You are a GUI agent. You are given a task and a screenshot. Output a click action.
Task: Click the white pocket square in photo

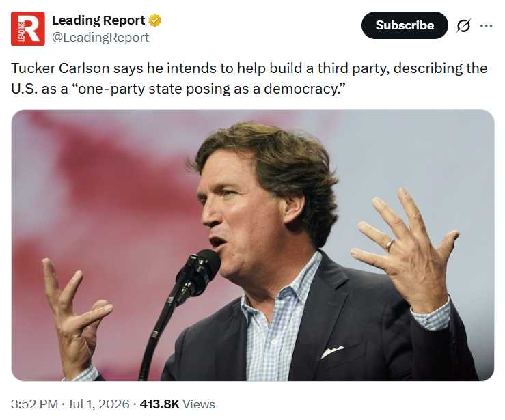(332, 352)
